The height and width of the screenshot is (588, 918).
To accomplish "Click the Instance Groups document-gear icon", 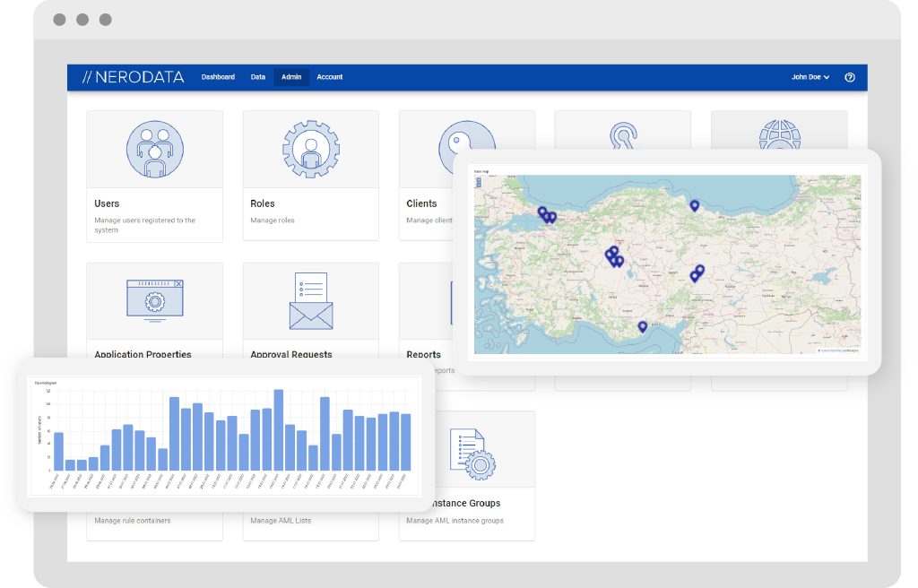I will coord(472,454).
